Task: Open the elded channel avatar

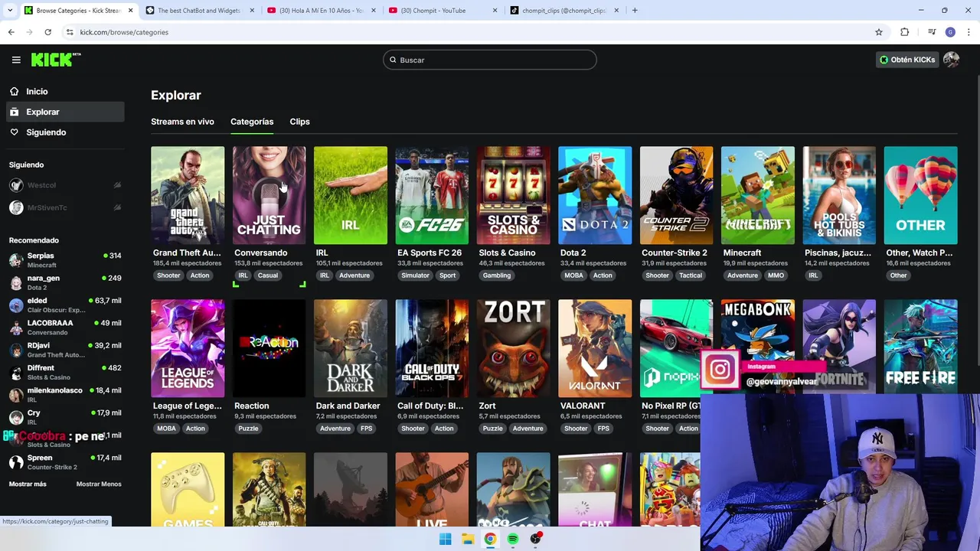Action: [x=16, y=305]
